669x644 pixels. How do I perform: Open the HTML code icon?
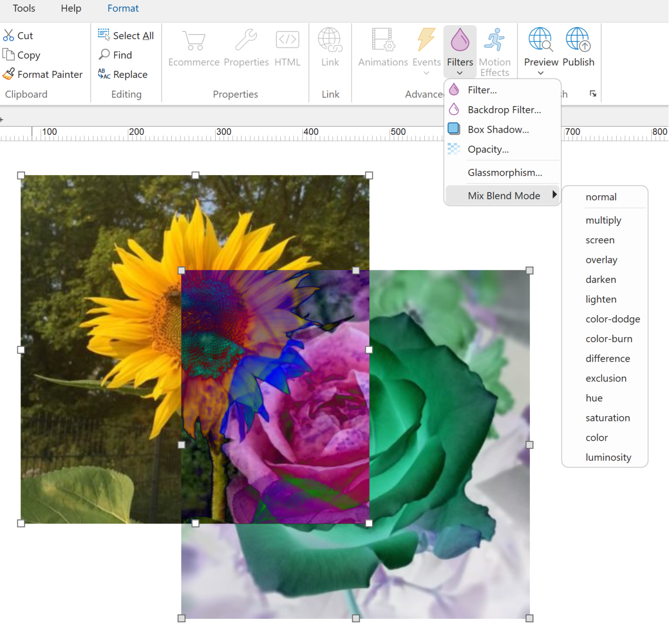(287, 40)
